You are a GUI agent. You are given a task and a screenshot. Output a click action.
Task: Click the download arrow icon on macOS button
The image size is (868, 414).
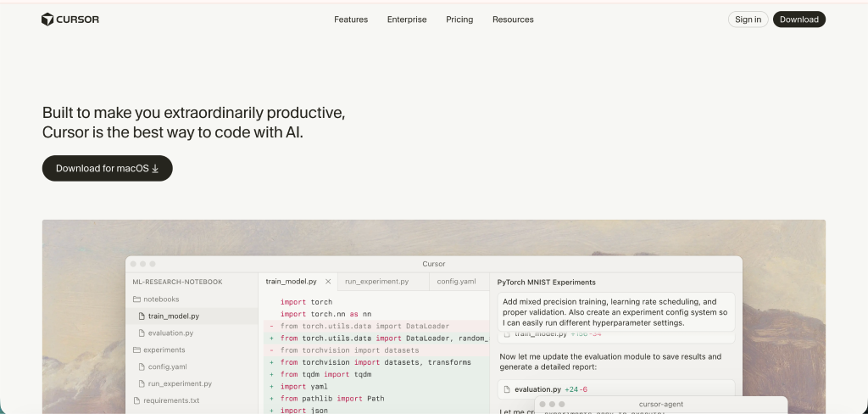pyautogui.click(x=155, y=169)
